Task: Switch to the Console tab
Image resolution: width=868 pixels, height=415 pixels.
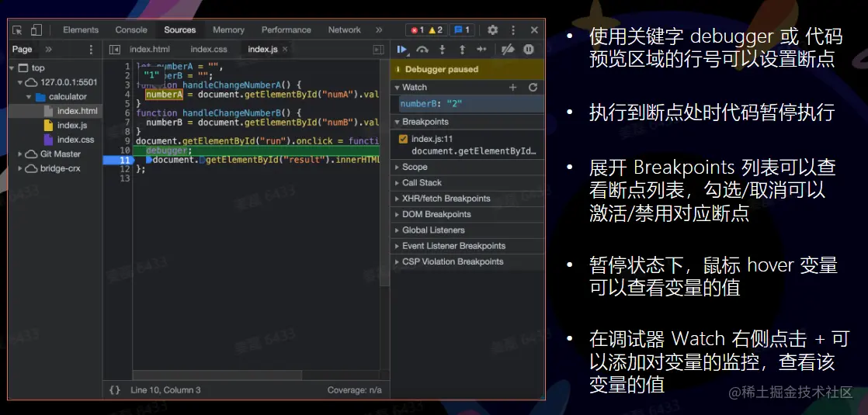Action: (x=131, y=30)
